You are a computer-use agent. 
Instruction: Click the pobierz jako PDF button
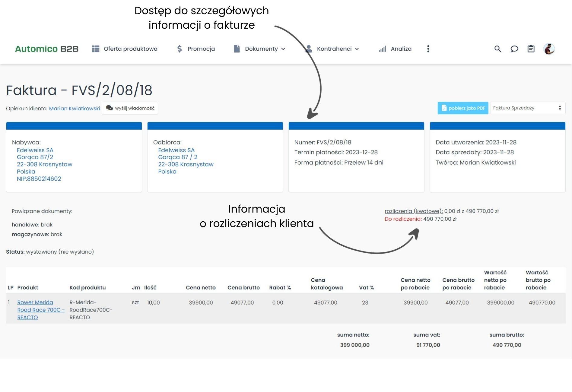[463, 108]
